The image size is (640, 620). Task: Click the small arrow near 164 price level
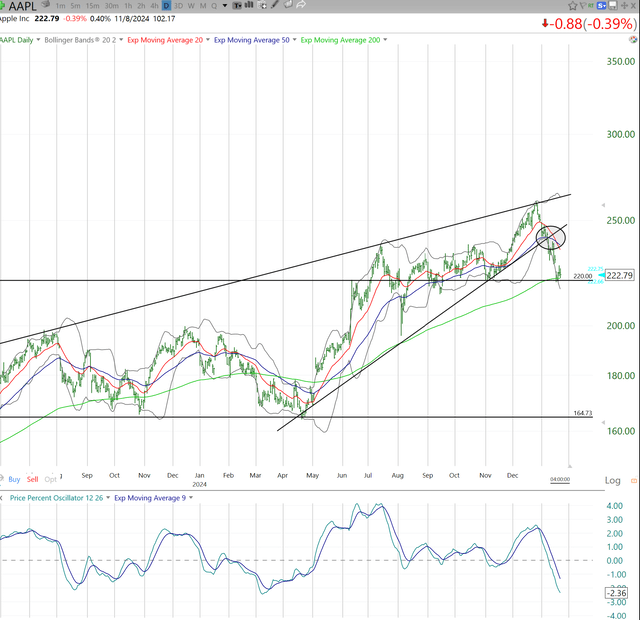tap(603, 423)
